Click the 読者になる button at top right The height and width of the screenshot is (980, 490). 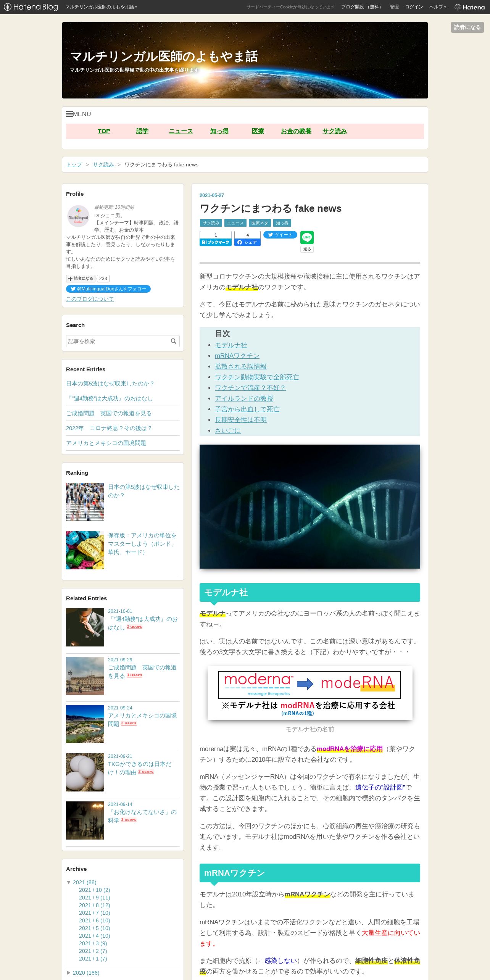click(x=467, y=27)
